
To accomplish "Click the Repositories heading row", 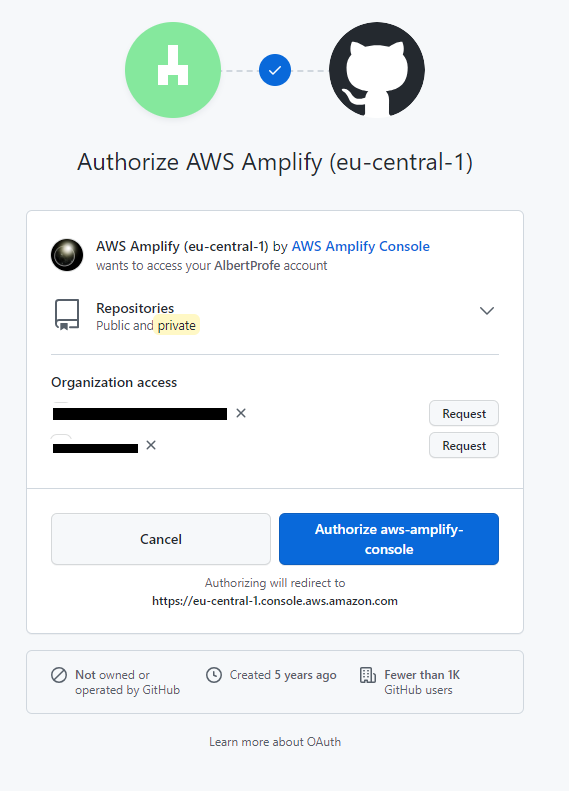I will pos(275,316).
